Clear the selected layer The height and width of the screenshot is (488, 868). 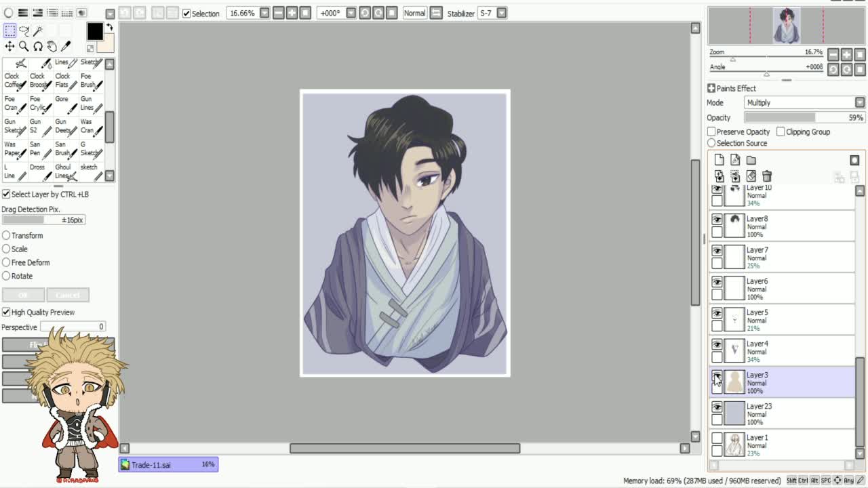751,176
